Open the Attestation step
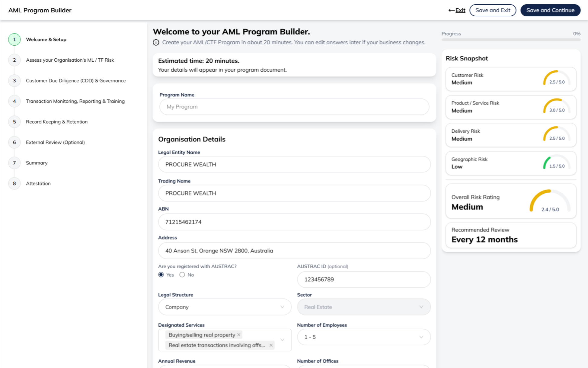Viewport: 588px width, 368px height. coord(38,183)
